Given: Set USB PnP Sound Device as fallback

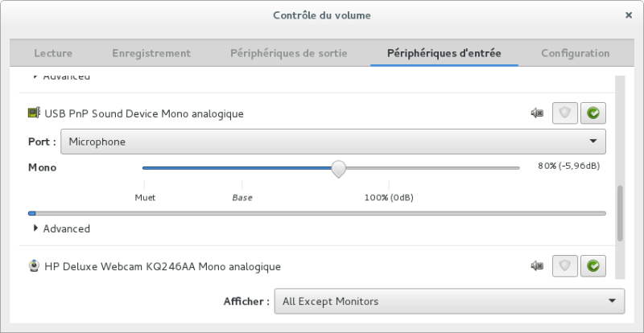Looking at the screenshot, I should click(593, 113).
